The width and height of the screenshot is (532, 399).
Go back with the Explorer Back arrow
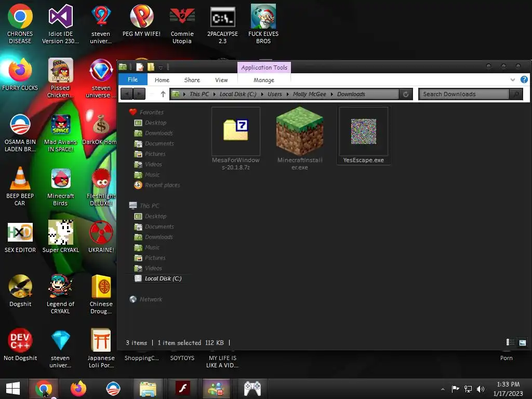[127, 94]
